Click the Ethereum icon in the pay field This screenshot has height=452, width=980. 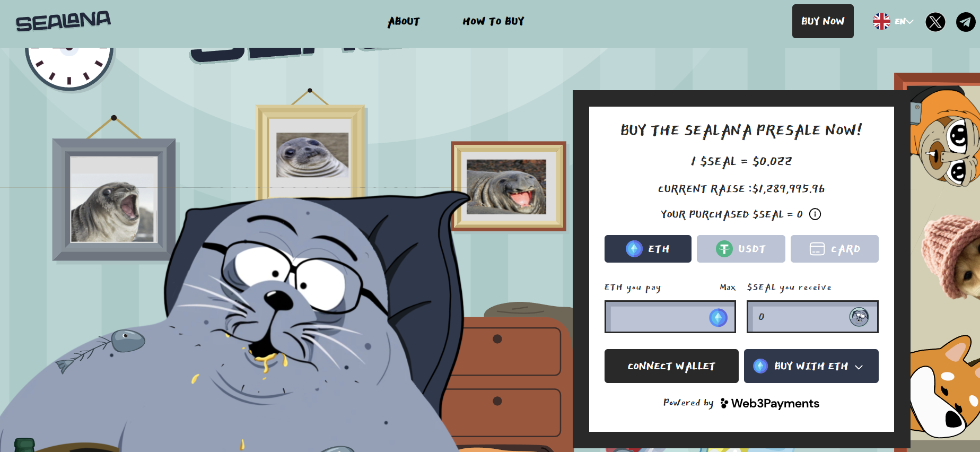(718, 318)
